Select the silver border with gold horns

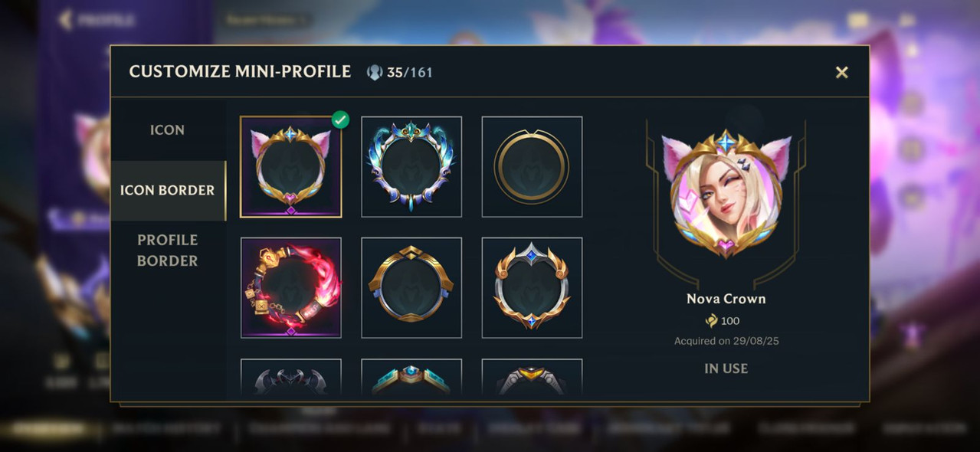point(532,287)
